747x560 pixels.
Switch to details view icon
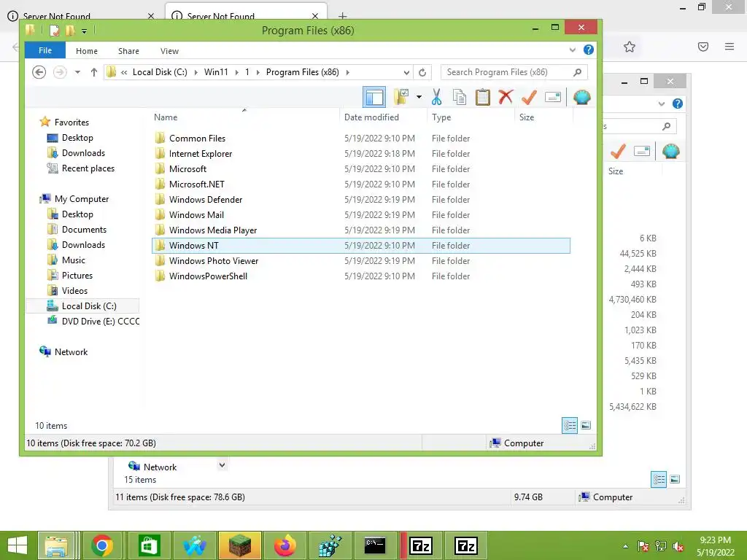pyautogui.click(x=570, y=425)
